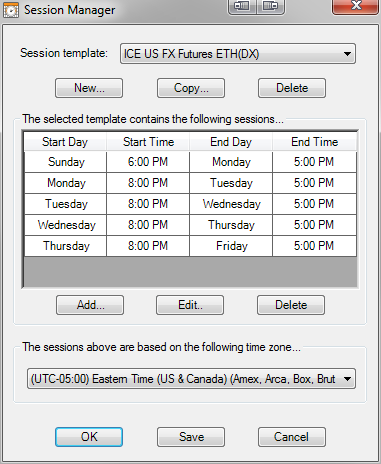The height and width of the screenshot is (464, 381).
Task: Expand the time zone dropdown arrow
Action: pos(347,379)
